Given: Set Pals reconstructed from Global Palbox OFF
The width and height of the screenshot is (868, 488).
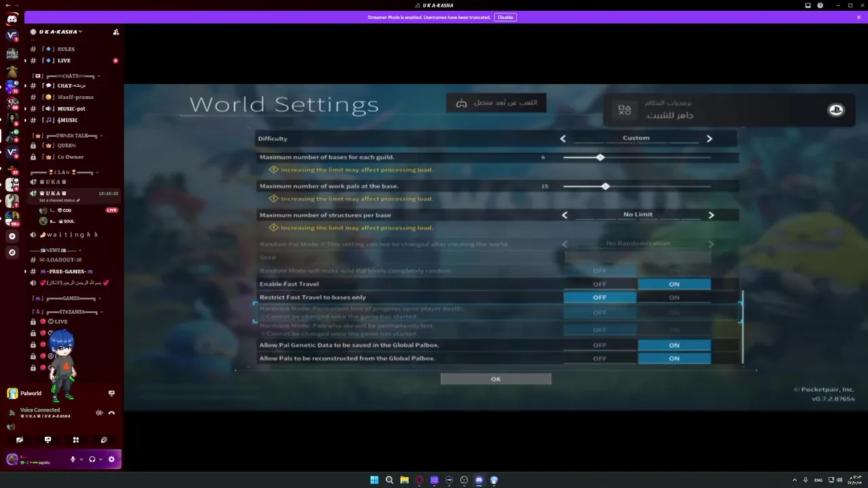Looking at the screenshot, I should [599, 359].
